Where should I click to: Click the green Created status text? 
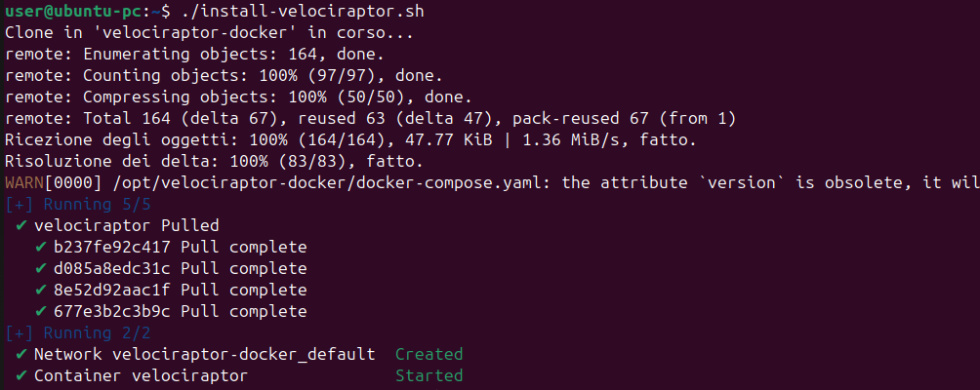(429, 355)
